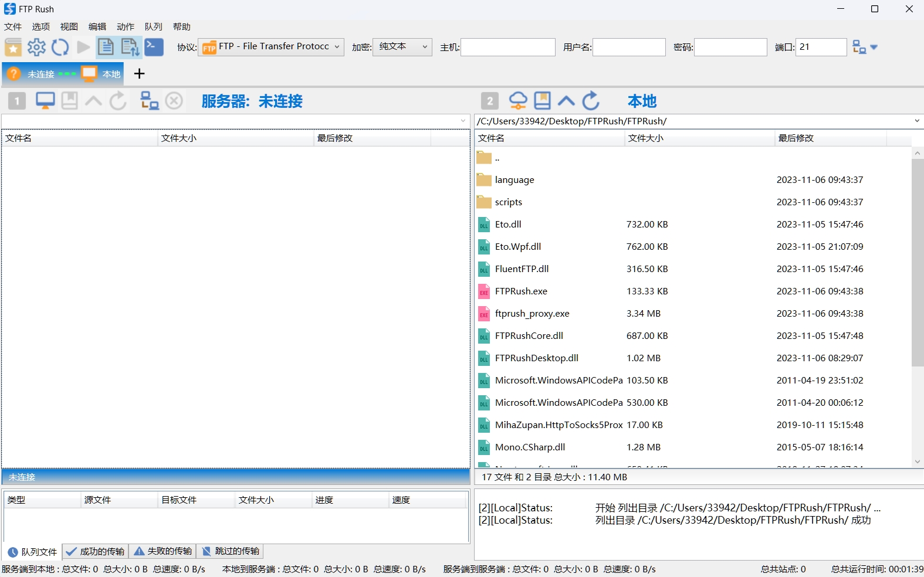
Task: Click the 端口 port field showing 21
Action: [821, 47]
